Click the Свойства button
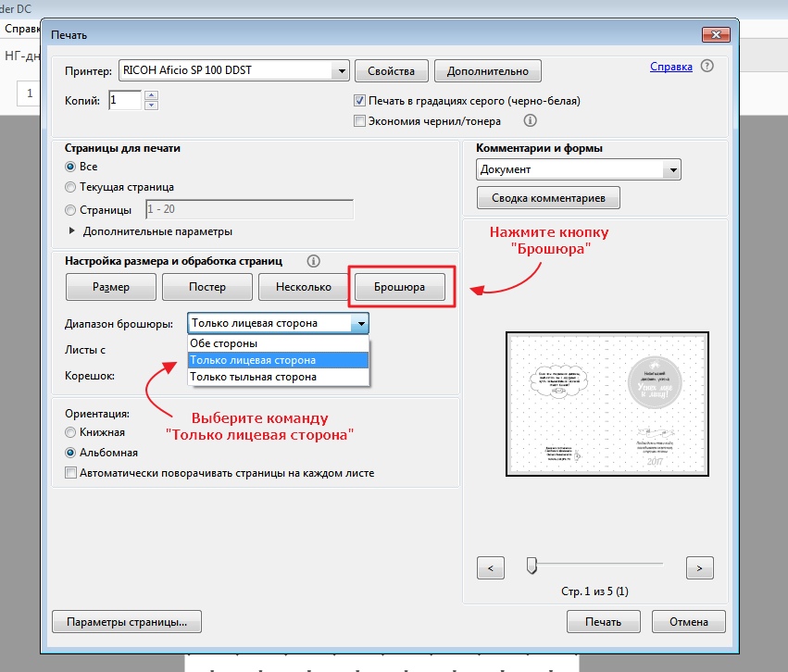The image size is (788, 672). pyautogui.click(x=391, y=71)
